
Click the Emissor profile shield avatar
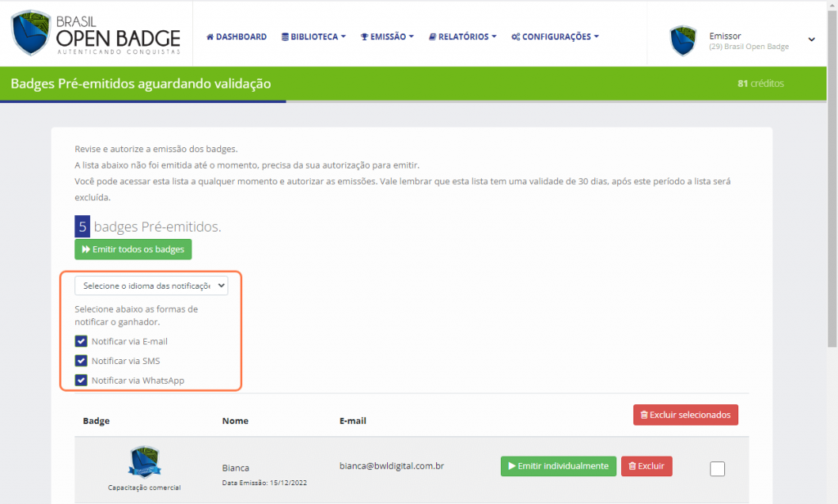(683, 40)
